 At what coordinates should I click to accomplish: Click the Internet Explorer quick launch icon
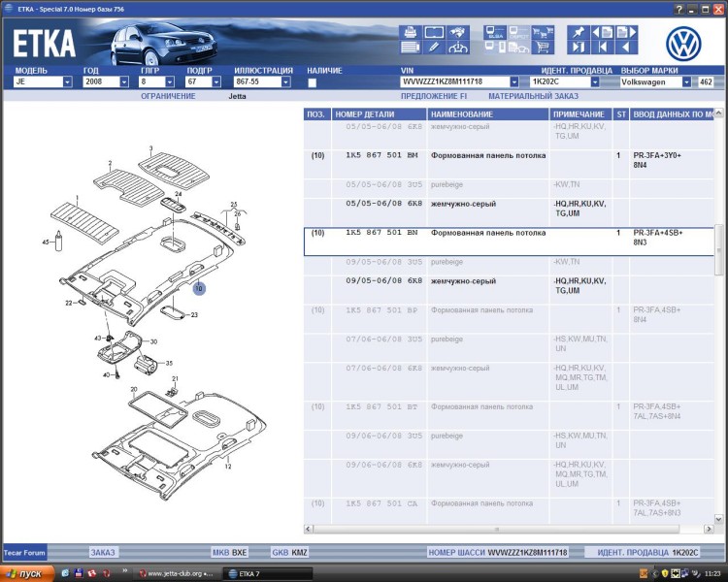click(x=65, y=573)
